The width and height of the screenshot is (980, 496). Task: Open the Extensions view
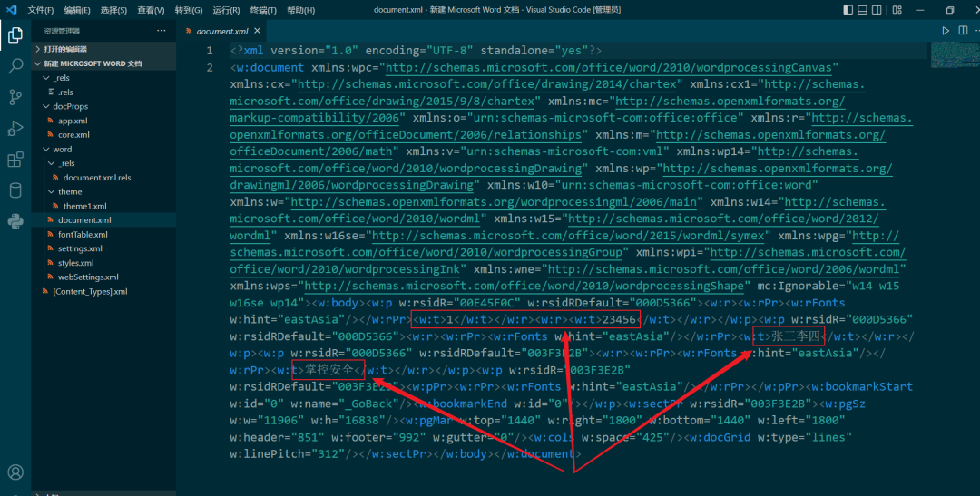(15, 160)
